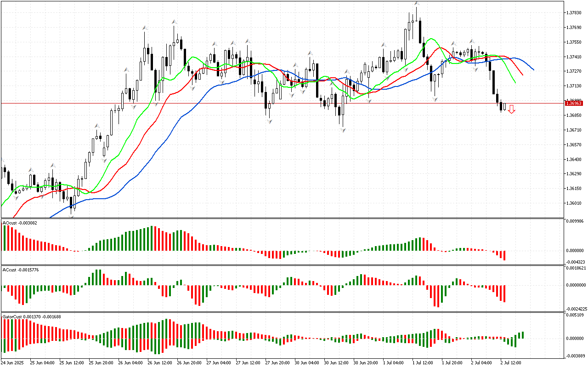Click the GatorCust indicator label
This screenshot has width=588, height=368.
click(x=31, y=316)
